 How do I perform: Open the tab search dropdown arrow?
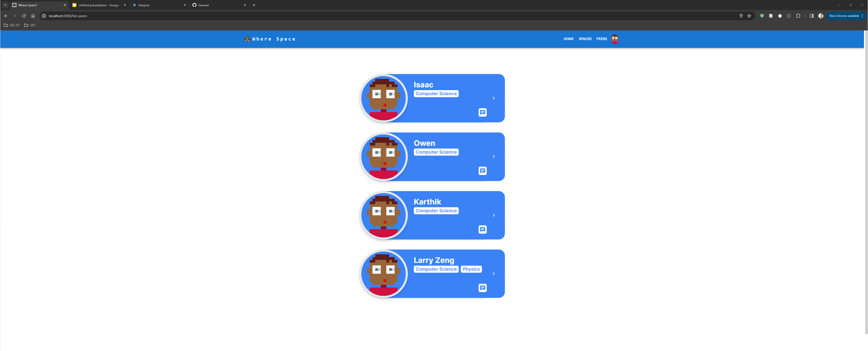pos(5,5)
